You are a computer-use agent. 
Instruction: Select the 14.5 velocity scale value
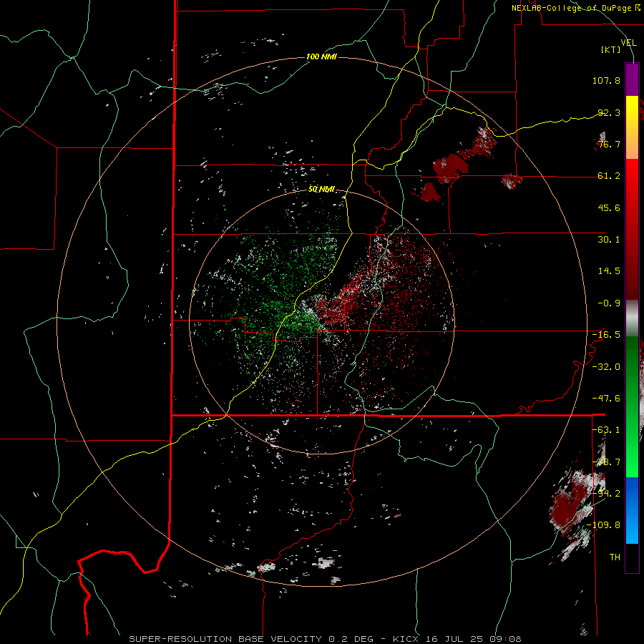609,271
